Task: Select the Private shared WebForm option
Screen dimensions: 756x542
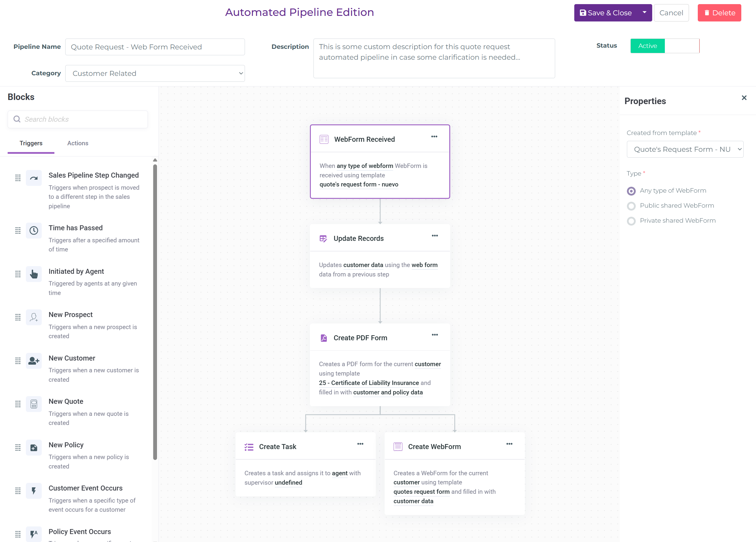Action: [631, 221]
